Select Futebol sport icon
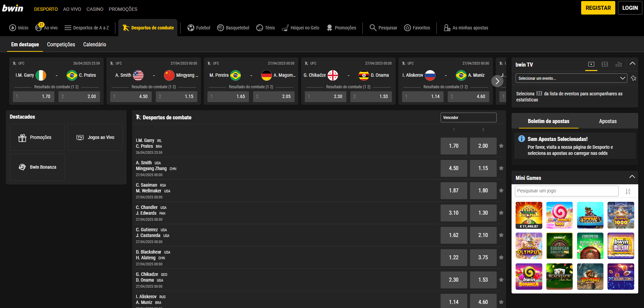Image resolution: width=644 pixels, height=308 pixels. tap(191, 28)
